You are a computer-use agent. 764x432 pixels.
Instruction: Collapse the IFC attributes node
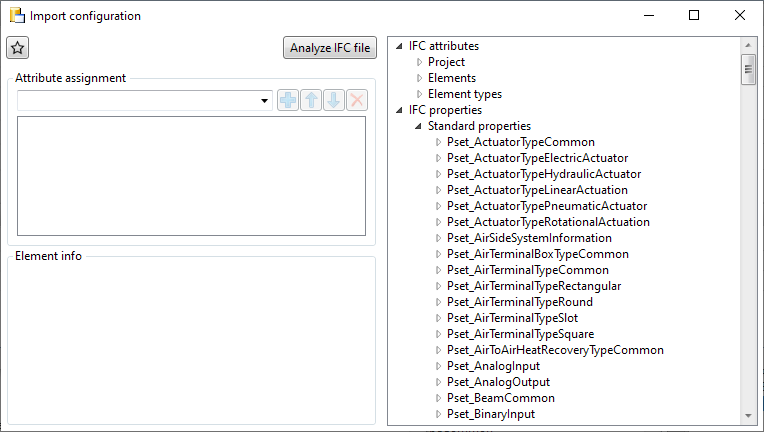[400, 46]
